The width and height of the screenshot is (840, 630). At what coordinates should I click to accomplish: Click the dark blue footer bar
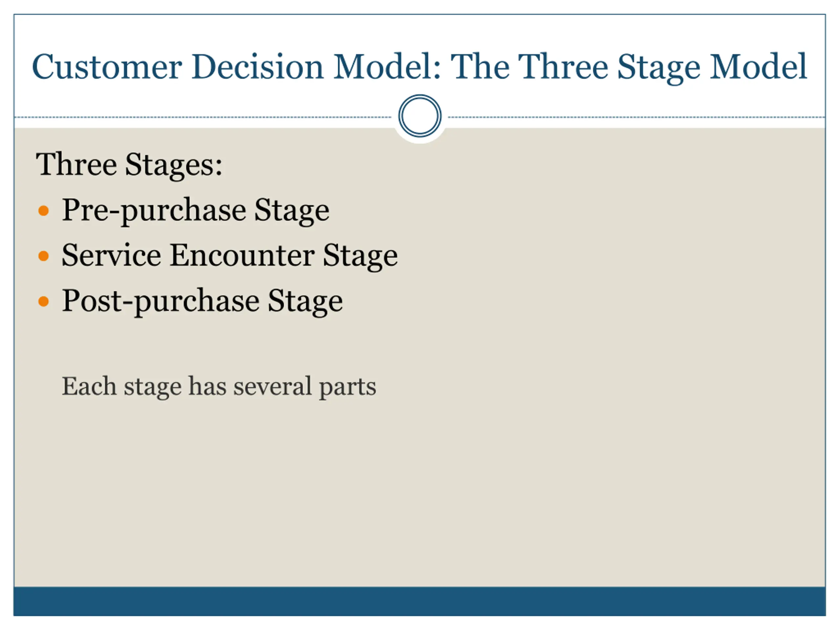tap(420, 601)
